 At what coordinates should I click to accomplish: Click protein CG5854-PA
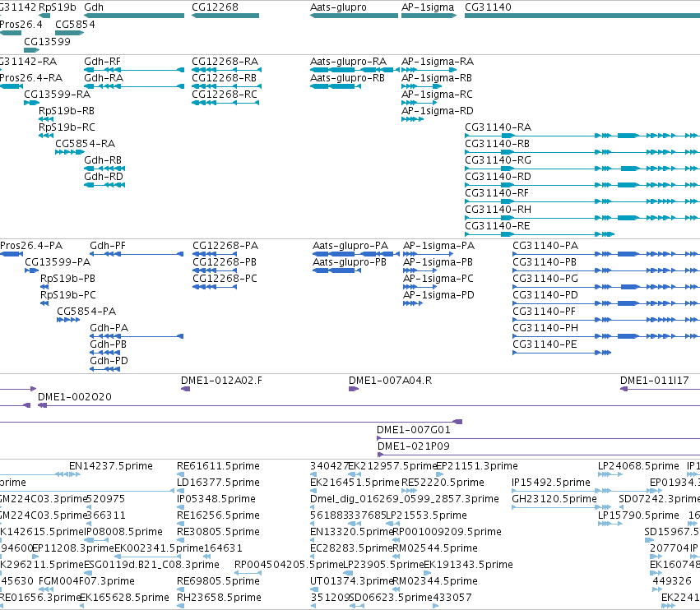[86, 312]
